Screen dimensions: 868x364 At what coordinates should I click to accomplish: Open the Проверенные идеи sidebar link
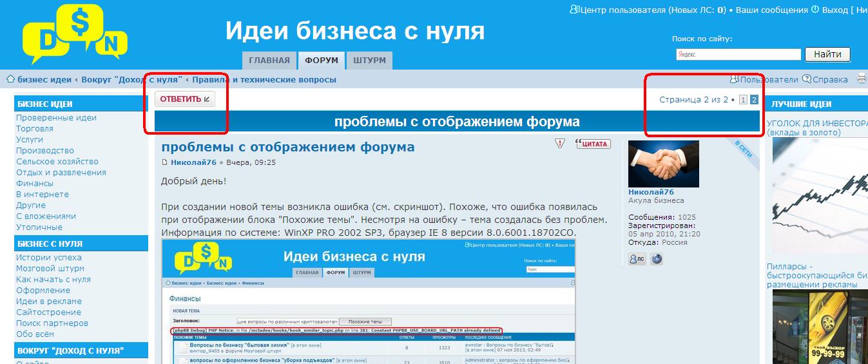click(x=56, y=118)
